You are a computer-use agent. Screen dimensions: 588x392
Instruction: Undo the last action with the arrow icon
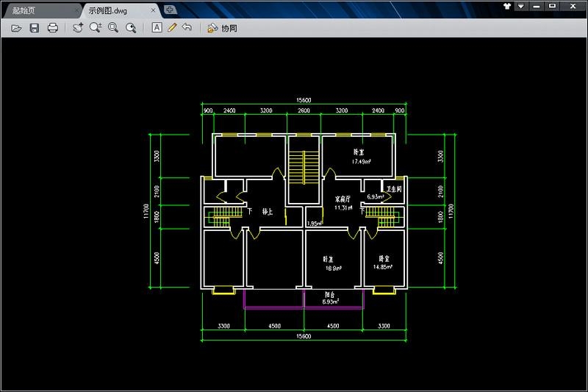tap(187, 28)
